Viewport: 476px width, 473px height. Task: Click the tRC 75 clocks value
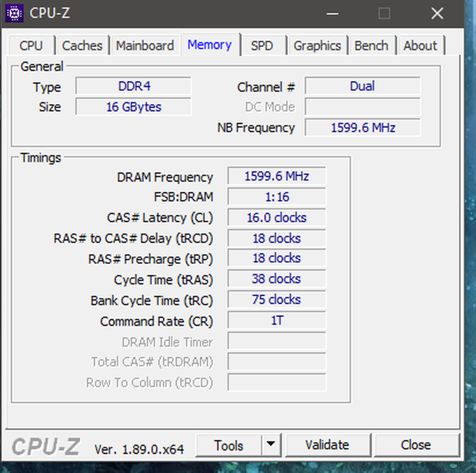click(x=277, y=300)
